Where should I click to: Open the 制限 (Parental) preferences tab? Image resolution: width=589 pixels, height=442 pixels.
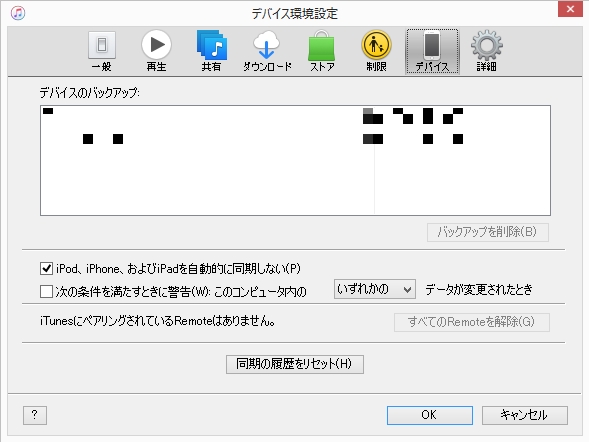[376, 51]
